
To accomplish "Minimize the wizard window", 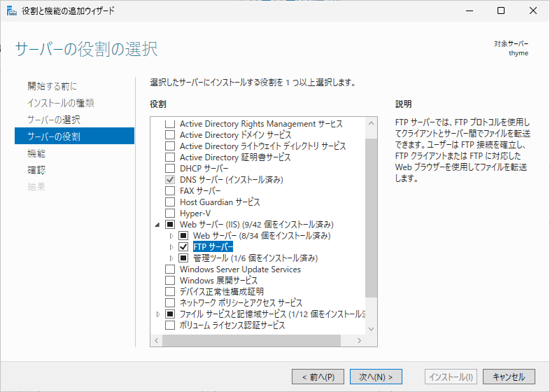I will 470,11.
